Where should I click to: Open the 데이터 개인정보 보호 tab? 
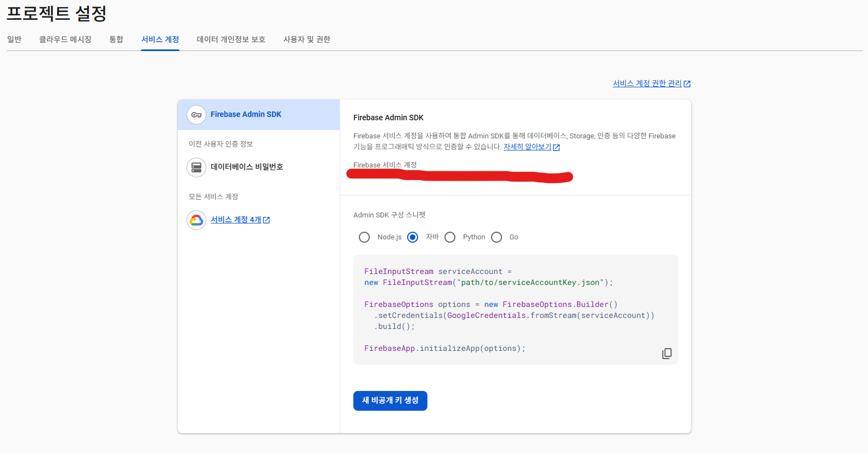231,40
